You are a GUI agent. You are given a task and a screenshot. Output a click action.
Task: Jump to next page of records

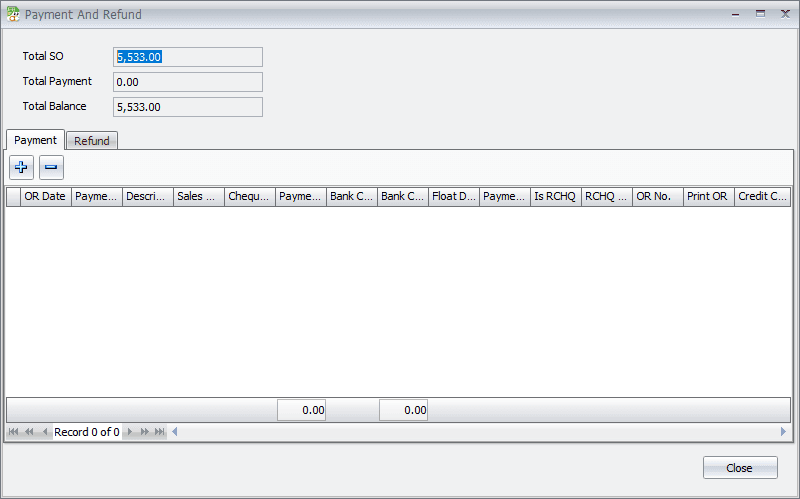tap(144, 432)
